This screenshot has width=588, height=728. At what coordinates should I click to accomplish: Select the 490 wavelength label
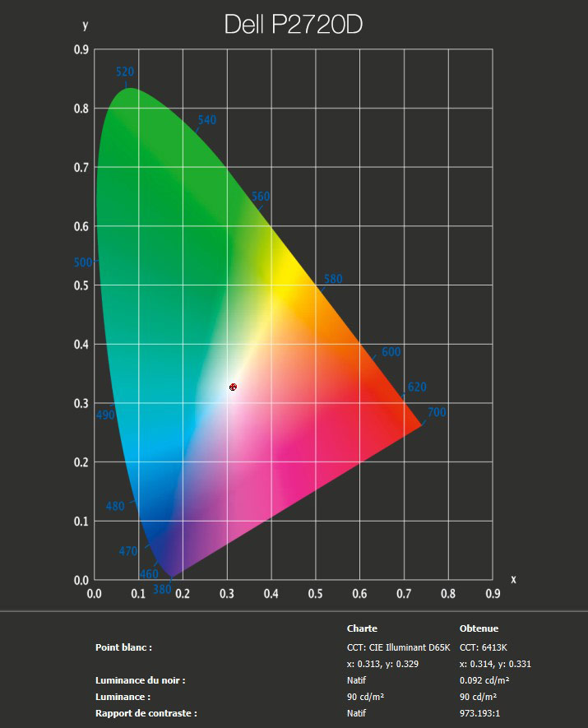pos(105,415)
